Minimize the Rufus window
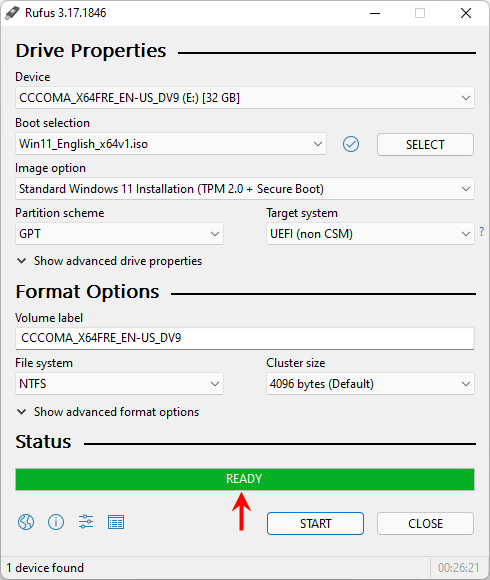 point(375,13)
